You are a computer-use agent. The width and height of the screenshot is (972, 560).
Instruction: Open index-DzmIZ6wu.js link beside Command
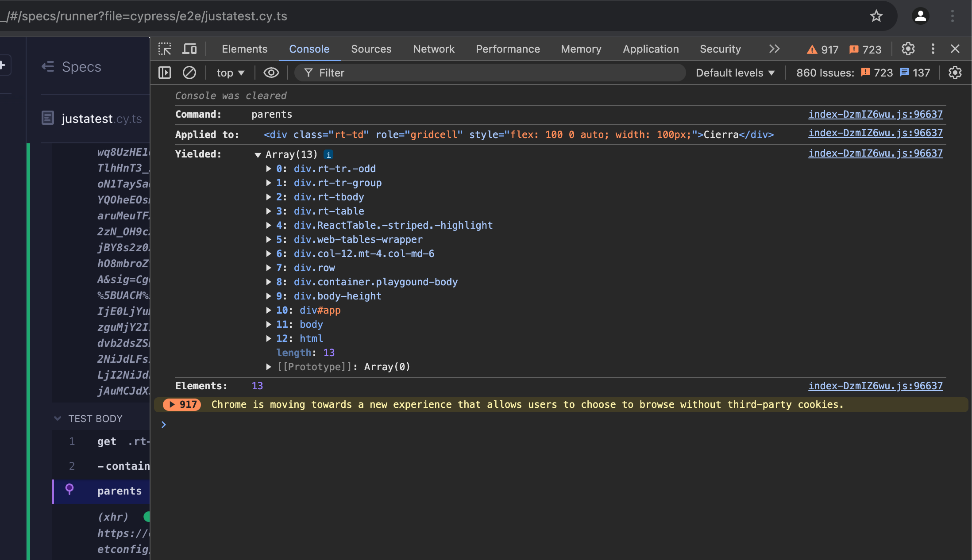coord(875,114)
